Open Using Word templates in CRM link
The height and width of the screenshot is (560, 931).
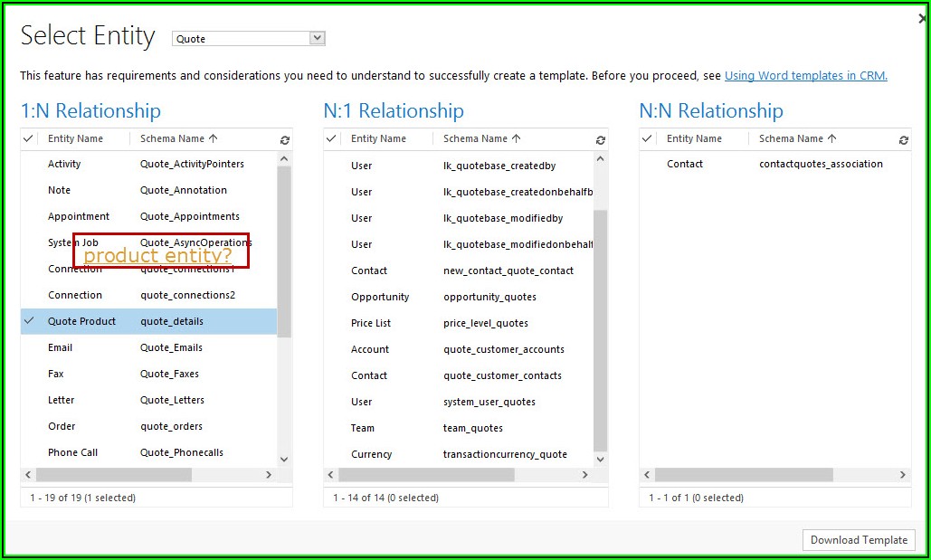[x=805, y=76]
